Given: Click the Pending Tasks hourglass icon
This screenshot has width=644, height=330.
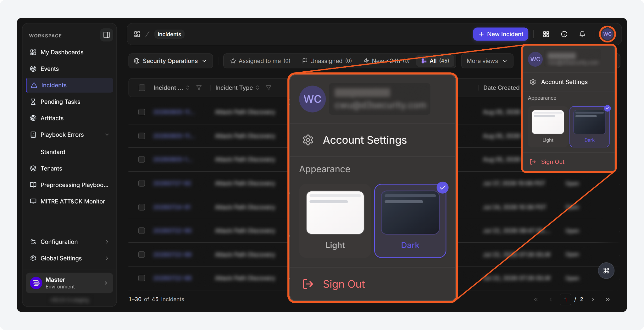Looking at the screenshot, I should coord(33,102).
